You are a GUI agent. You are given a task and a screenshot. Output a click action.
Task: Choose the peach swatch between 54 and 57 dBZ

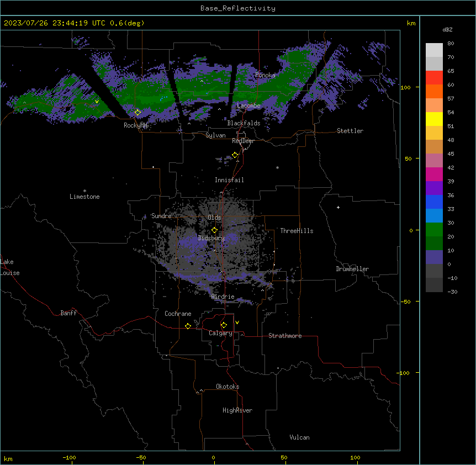click(434, 105)
